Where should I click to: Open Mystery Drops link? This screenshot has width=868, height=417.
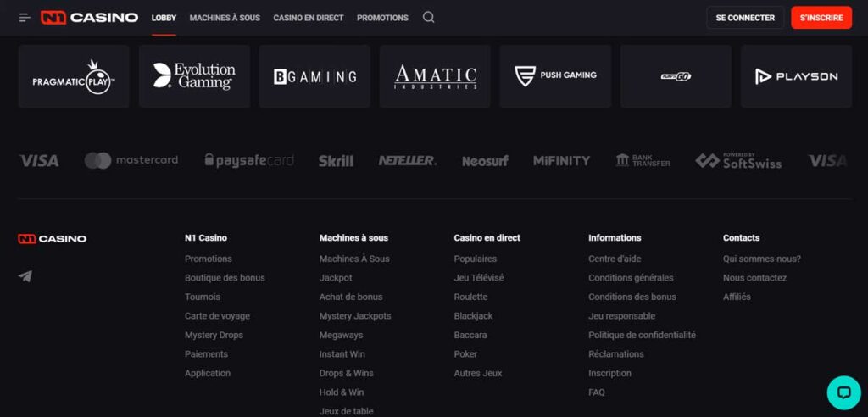[214, 335]
